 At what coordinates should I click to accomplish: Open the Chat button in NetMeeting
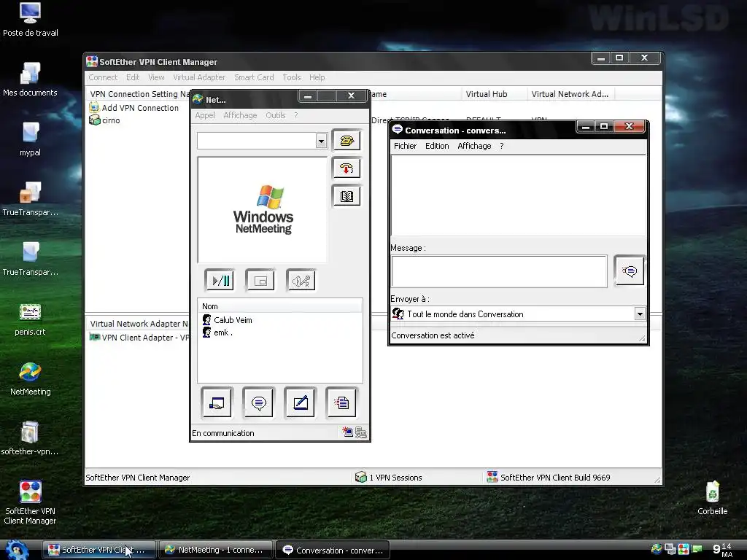pyautogui.click(x=259, y=402)
